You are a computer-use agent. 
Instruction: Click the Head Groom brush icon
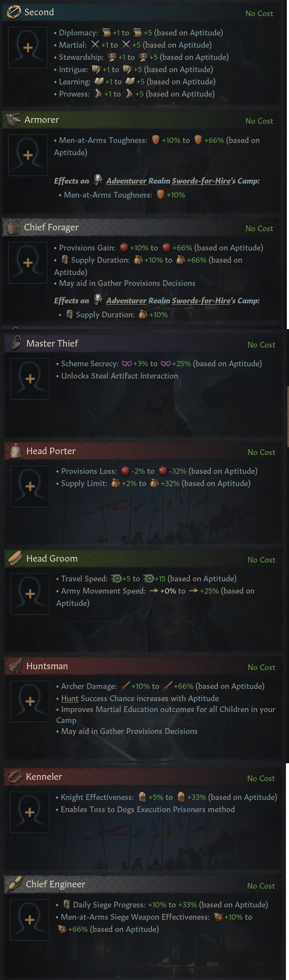point(16,558)
